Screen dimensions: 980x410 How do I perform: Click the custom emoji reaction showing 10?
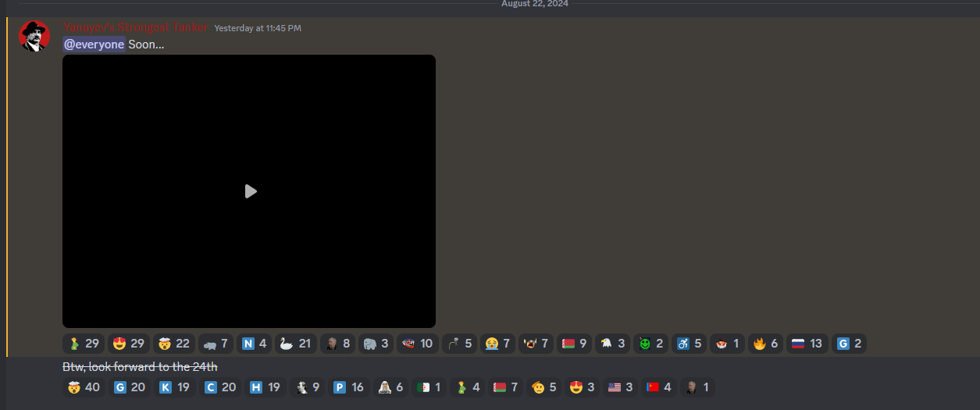418,344
